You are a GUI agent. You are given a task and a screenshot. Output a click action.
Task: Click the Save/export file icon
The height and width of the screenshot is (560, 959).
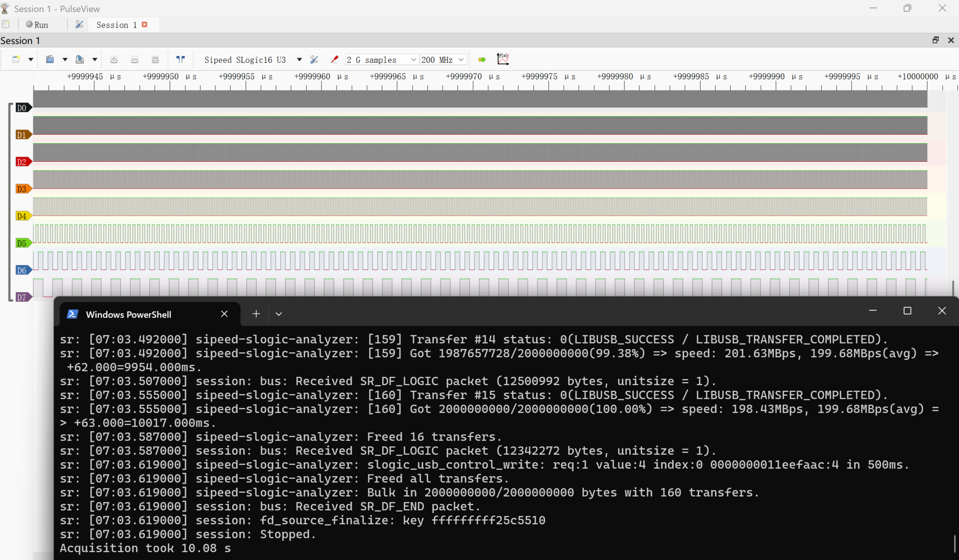pyautogui.click(x=79, y=59)
